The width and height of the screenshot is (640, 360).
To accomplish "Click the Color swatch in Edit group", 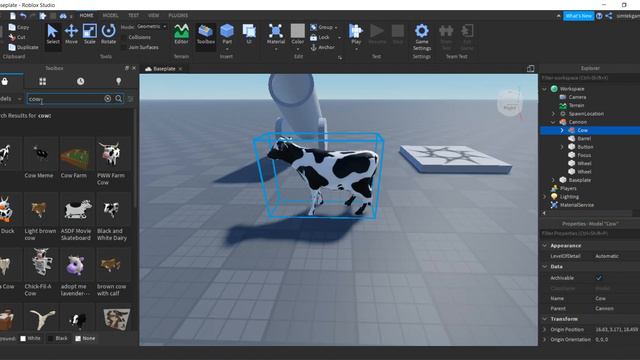I will pyautogui.click(x=298, y=31).
